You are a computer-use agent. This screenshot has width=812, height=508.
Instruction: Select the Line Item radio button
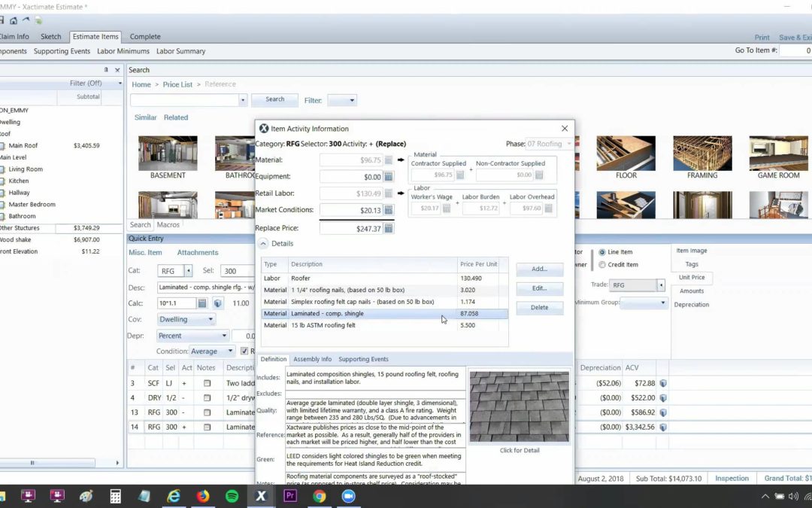(601, 252)
